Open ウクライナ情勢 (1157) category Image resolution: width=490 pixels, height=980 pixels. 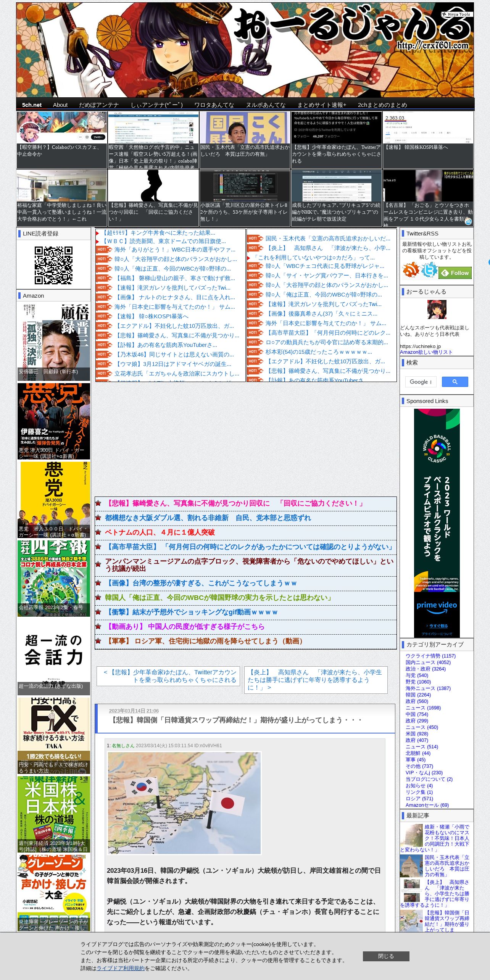coord(430,656)
